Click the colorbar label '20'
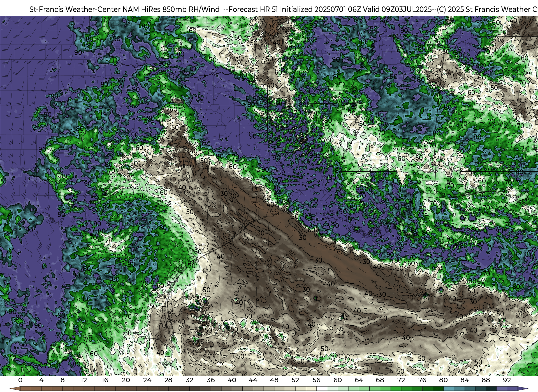This screenshot has height=392, width=538. point(126,380)
